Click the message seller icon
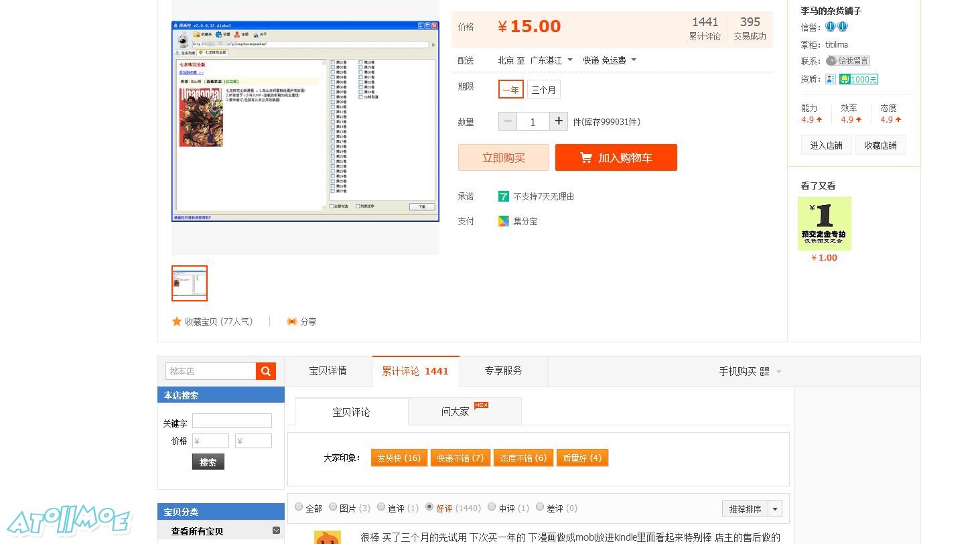Screen dimensions: 980x544 (831, 61)
